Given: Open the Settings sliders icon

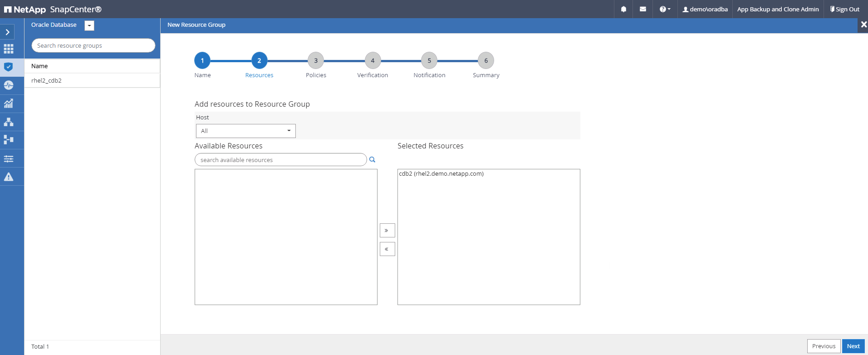Looking at the screenshot, I should [x=9, y=158].
